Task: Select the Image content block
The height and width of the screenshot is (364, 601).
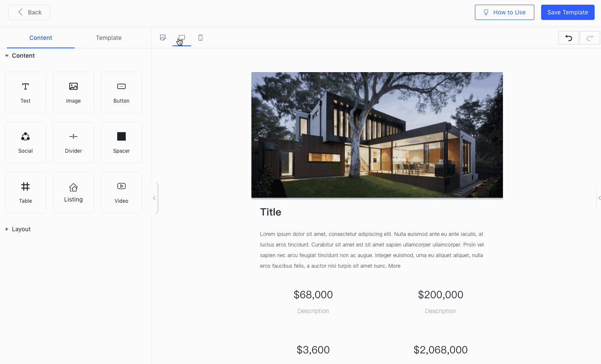Action: (73, 92)
